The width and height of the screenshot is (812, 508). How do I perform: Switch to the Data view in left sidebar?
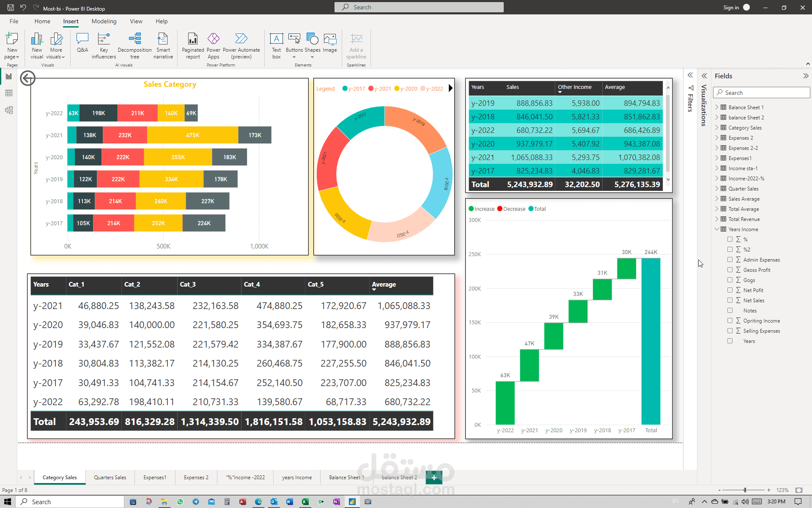tap(9, 93)
